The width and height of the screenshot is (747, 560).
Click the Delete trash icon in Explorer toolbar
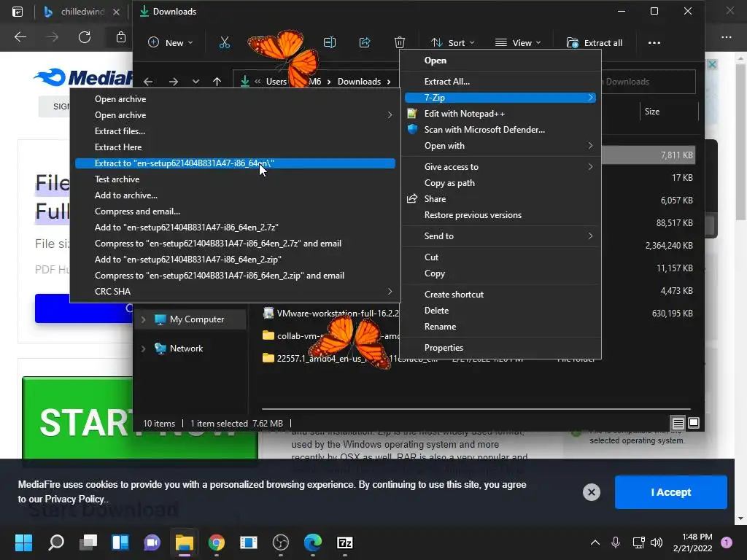tap(400, 43)
